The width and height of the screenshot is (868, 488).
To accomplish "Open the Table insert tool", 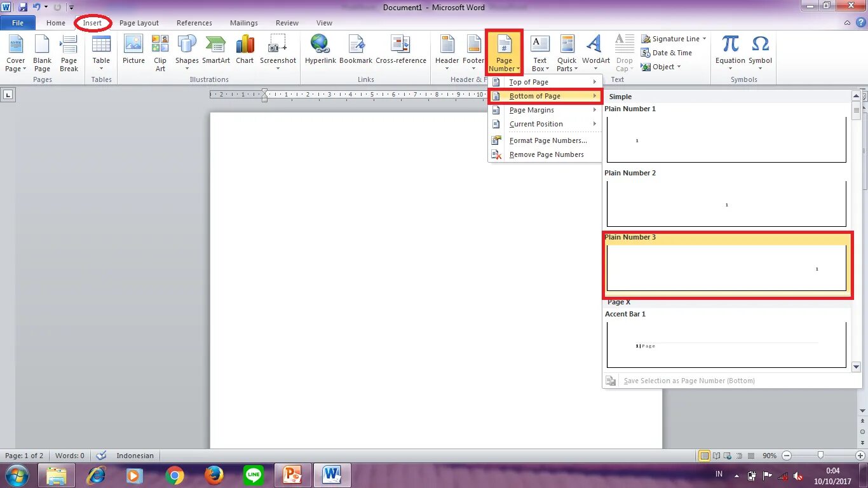I will (x=101, y=54).
